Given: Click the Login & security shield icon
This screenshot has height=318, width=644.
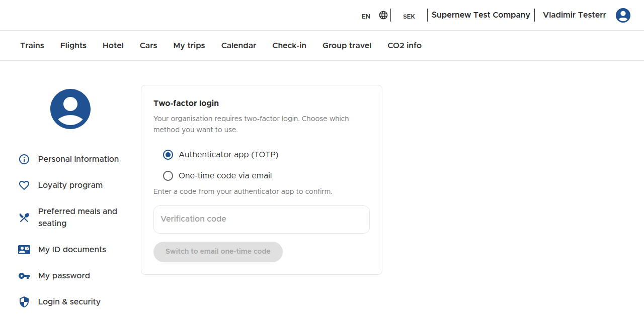Looking at the screenshot, I should pyautogui.click(x=24, y=302).
